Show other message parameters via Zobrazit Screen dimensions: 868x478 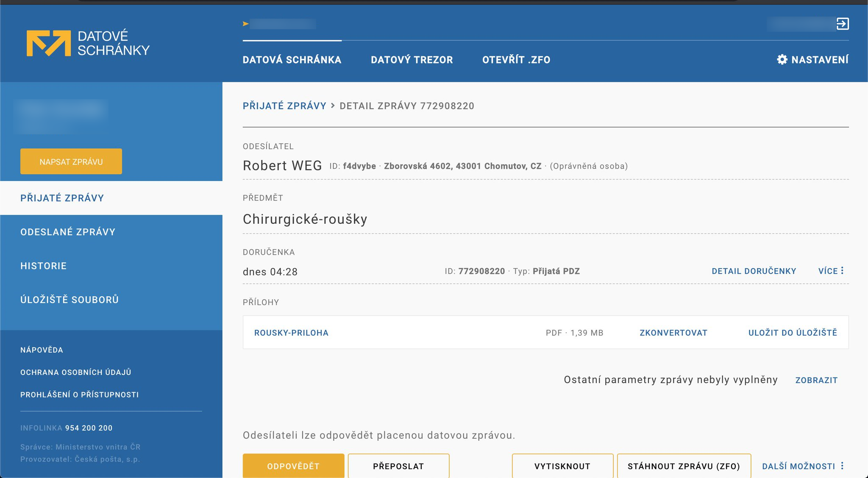pos(816,380)
